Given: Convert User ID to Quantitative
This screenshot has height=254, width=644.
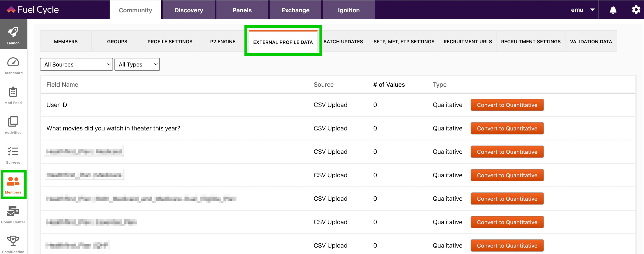Looking at the screenshot, I should [x=507, y=105].
